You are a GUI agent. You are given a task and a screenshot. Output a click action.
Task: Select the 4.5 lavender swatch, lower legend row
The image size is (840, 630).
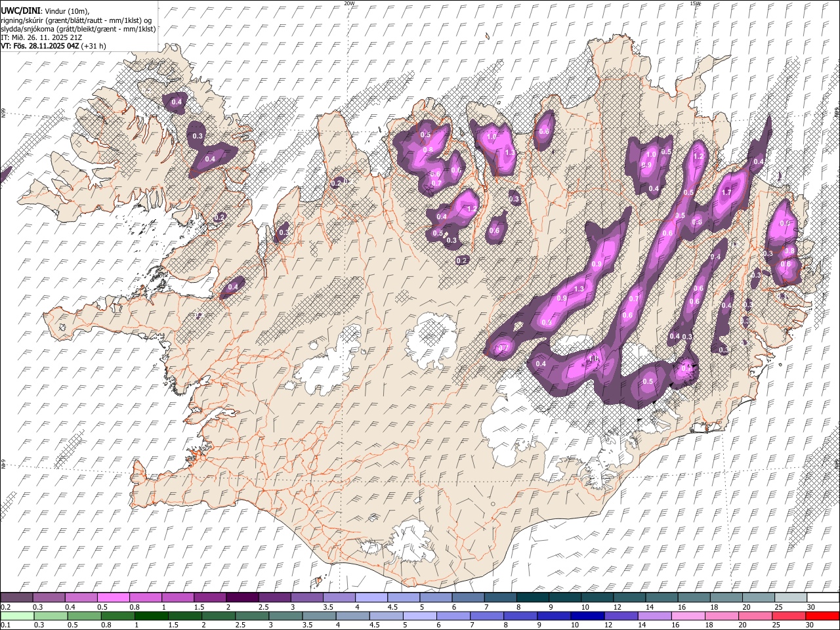(x=387, y=616)
